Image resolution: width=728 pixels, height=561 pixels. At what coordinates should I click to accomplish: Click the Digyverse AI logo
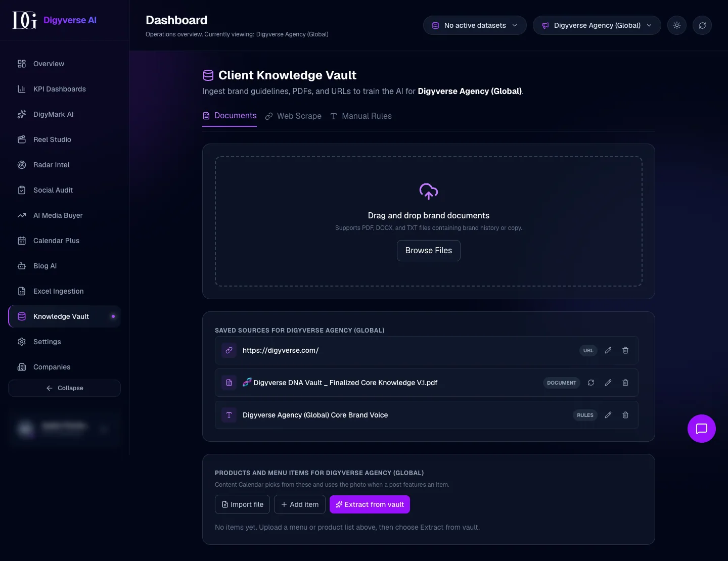click(x=55, y=20)
